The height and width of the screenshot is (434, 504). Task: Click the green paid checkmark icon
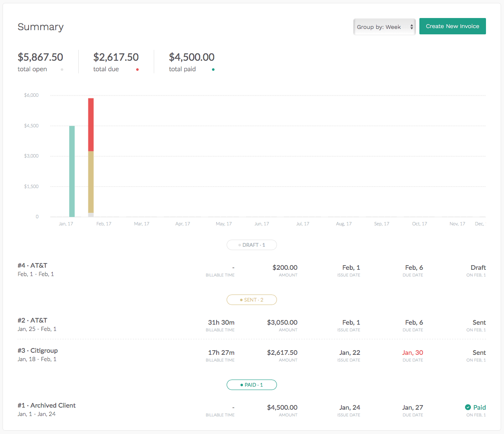pyautogui.click(x=468, y=407)
